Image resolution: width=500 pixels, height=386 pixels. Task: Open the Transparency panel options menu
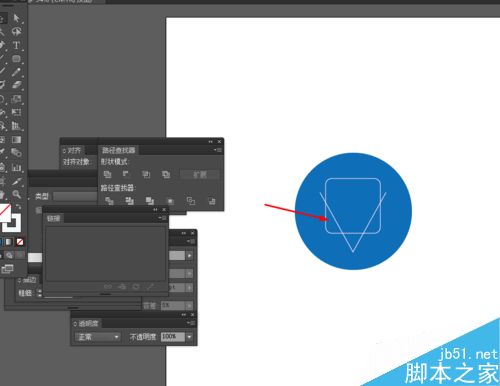(191, 323)
